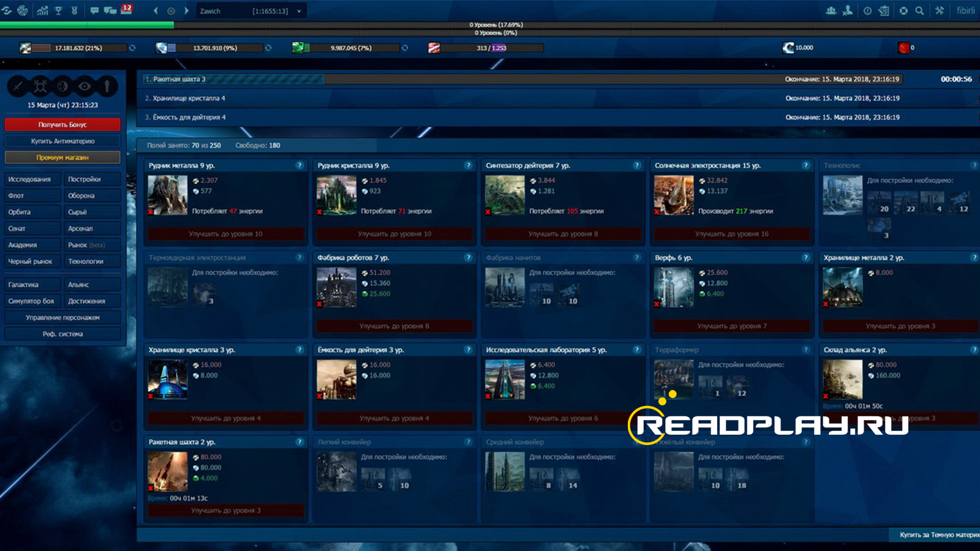Open the clipboard notes icon
This screenshot has height=551, width=980.
tap(884, 10)
